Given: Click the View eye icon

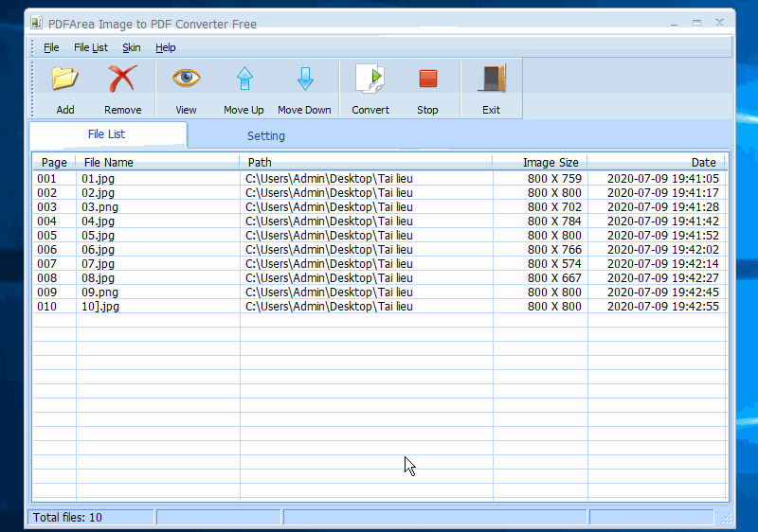Looking at the screenshot, I should (186, 78).
